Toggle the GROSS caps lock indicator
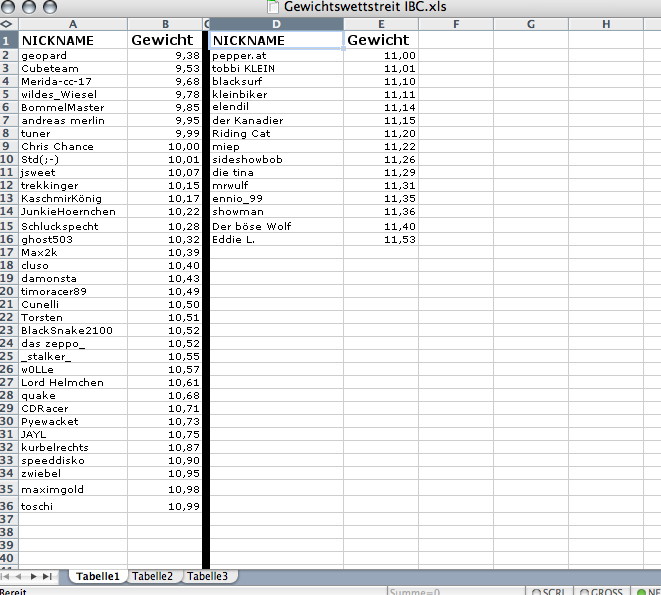Image resolution: width=661 pixels, height=595 pixels. tap(599, 591)
